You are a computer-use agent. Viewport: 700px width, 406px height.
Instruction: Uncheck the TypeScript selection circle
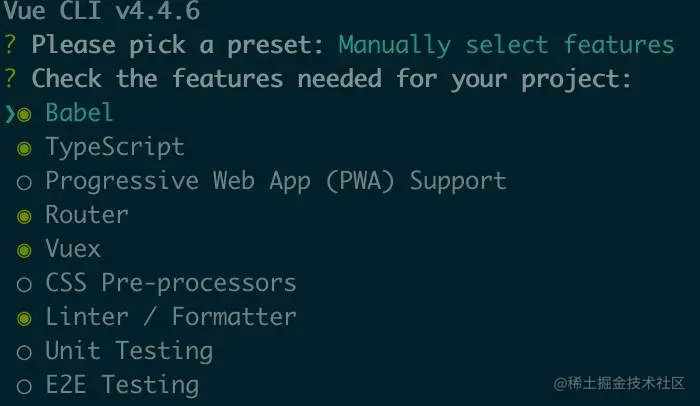[24, 149]
